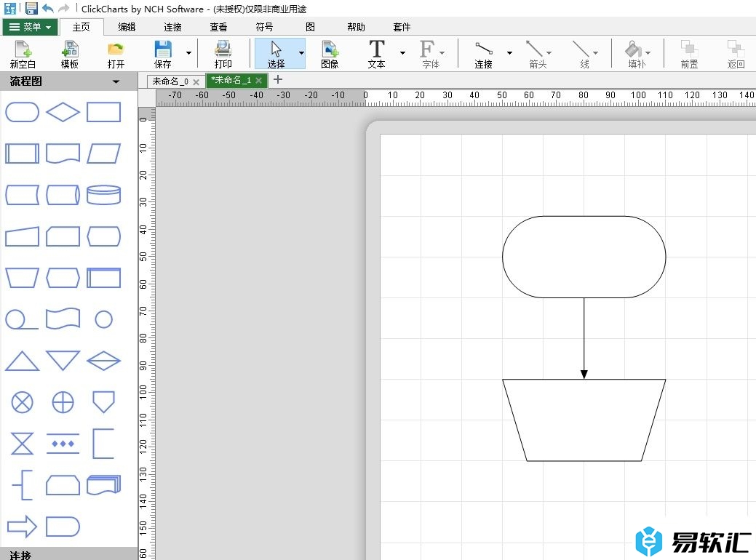The image size is (756, 560).
Task: Pick the downward triangle merge shape
Action: [x=63, y=361]
